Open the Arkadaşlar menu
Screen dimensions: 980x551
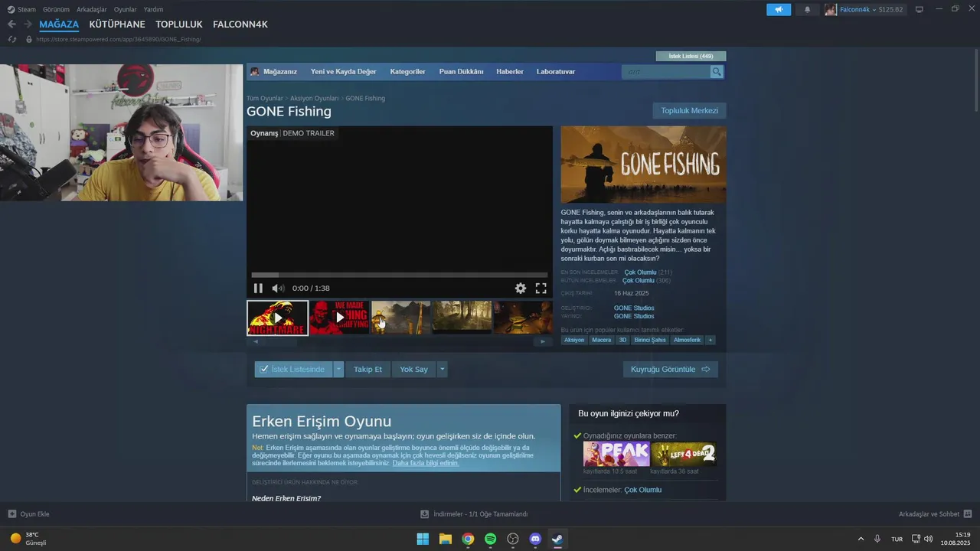click(x=92, y=10)
